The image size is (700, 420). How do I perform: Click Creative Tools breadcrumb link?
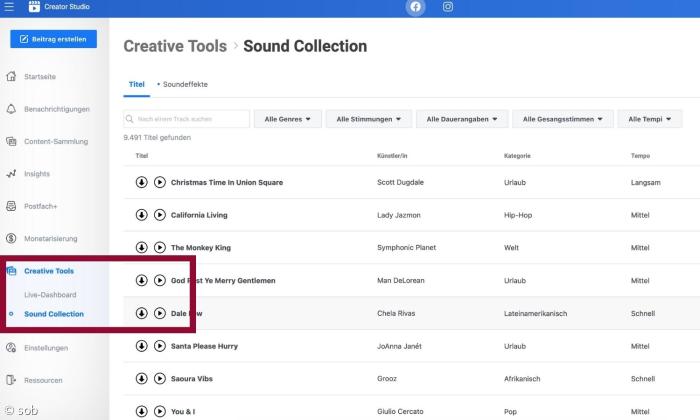175,46
